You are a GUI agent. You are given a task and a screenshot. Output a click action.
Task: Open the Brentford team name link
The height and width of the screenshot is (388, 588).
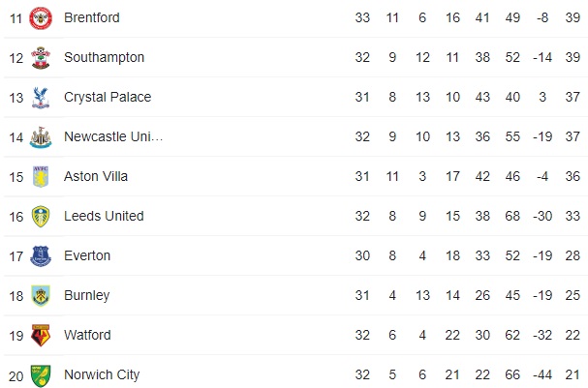coord(92,17)
